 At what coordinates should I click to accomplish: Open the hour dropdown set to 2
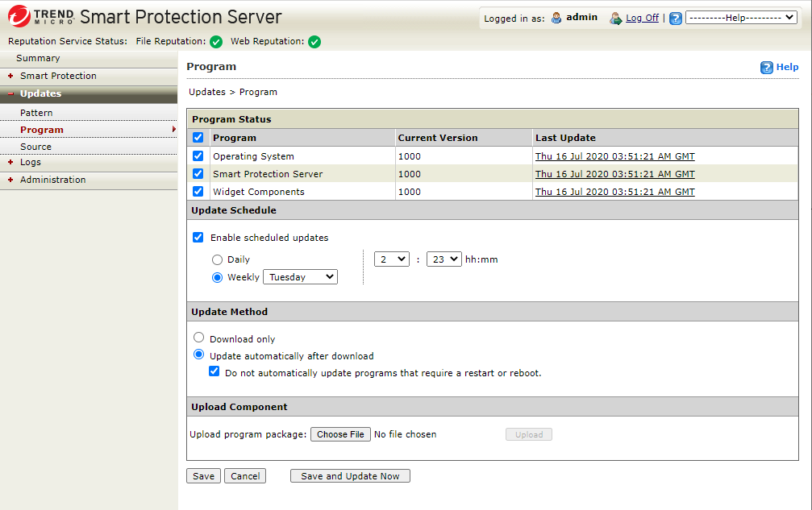(x=392, y=259)
